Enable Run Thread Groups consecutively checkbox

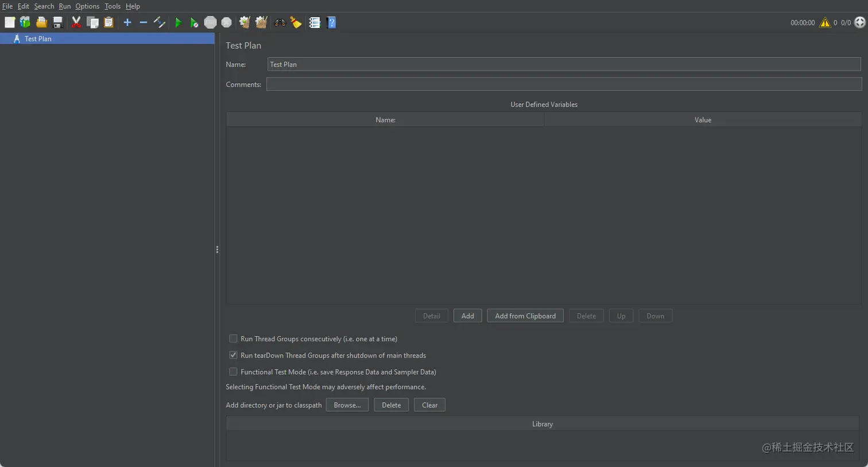[x=233, y=338]
